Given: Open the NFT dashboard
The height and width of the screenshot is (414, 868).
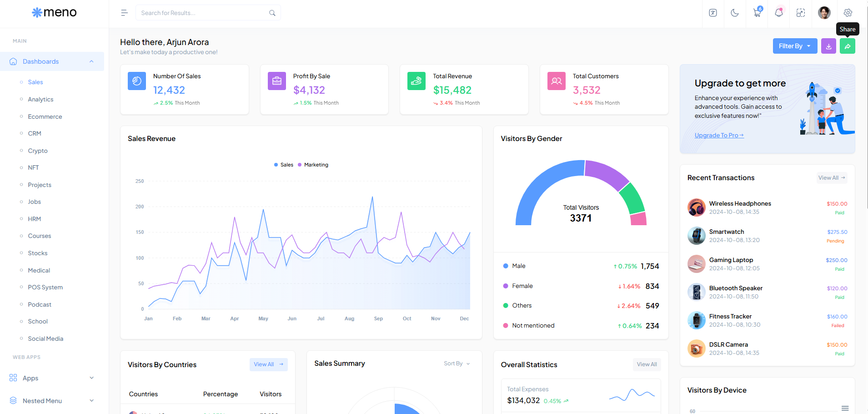Looking at the screenshot, I should coord(33,167).
